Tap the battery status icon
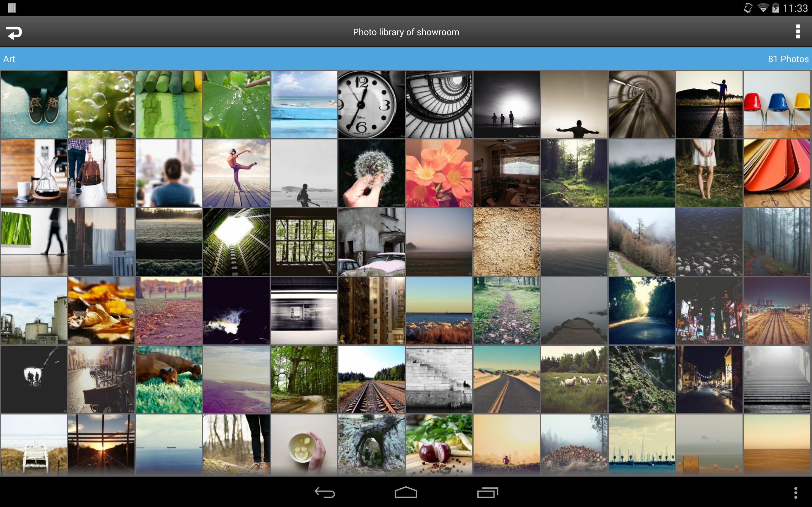The image size is (812, 507). pyautogui.click(x=776, y=8)
